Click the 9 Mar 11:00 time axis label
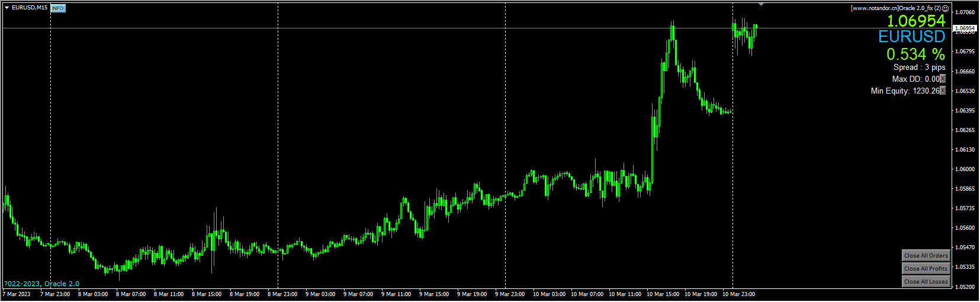The height and width of the screenshot is (302, 980). point(396,294)
